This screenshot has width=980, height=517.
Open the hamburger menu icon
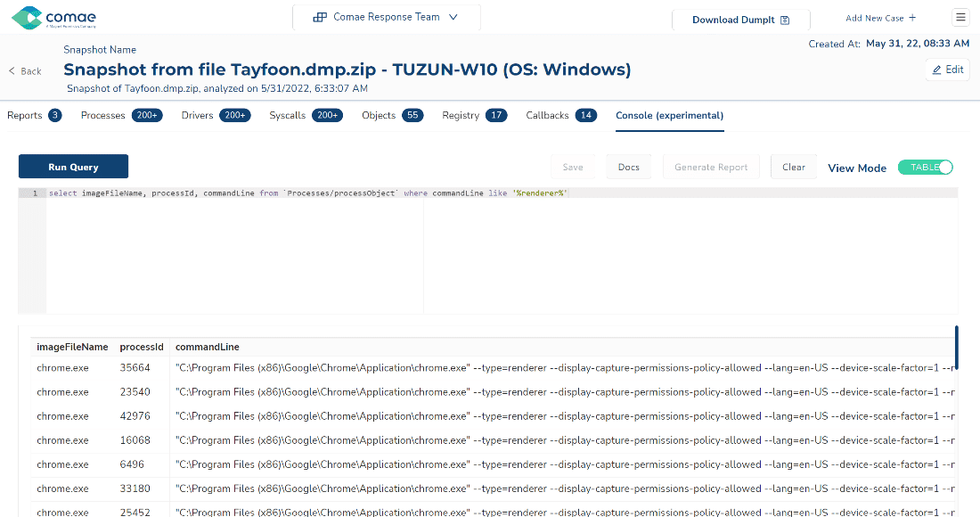(x=960, y=18)
